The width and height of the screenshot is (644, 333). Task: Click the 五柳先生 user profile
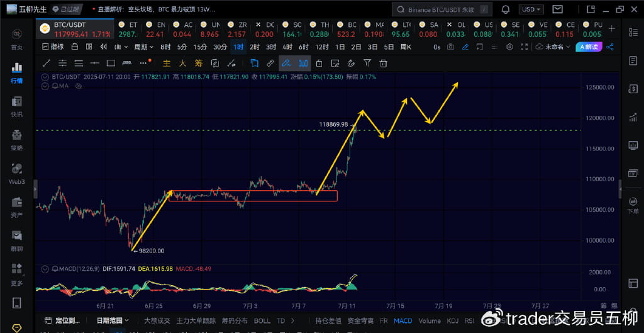tap(26, 9)
